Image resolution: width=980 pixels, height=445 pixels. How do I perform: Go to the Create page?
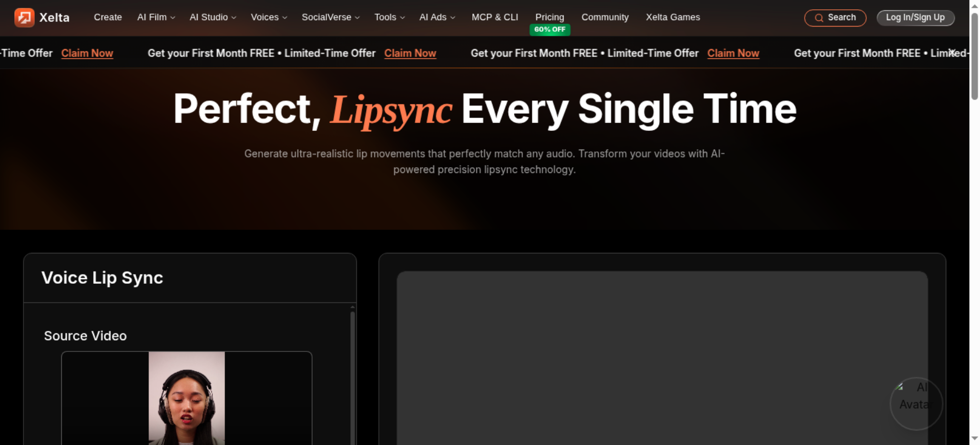[x=108, y=17]
